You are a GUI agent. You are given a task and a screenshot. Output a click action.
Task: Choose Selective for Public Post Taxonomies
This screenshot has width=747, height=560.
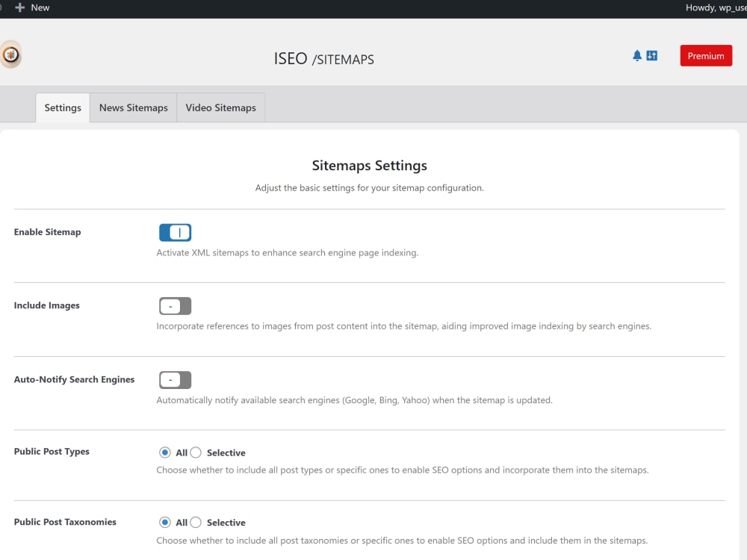[196, 523]
